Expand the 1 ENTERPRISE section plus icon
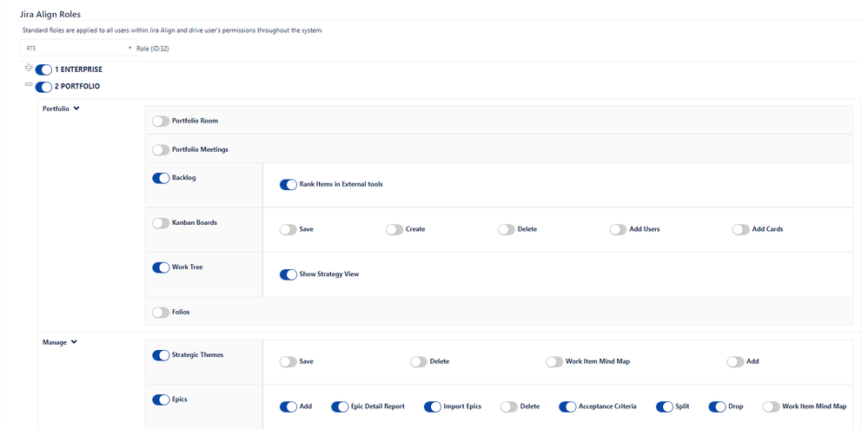The height and width of the screenshot is (429, 868). coord(29,68)
